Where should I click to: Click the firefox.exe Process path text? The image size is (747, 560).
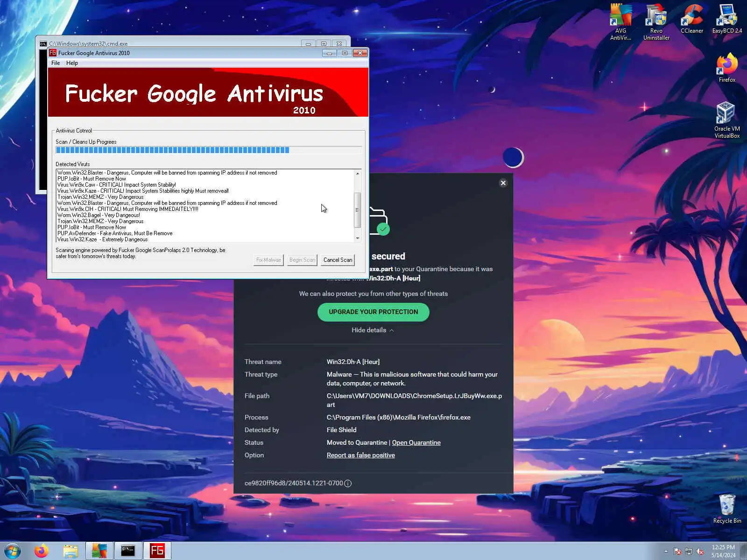coord(399,417)
